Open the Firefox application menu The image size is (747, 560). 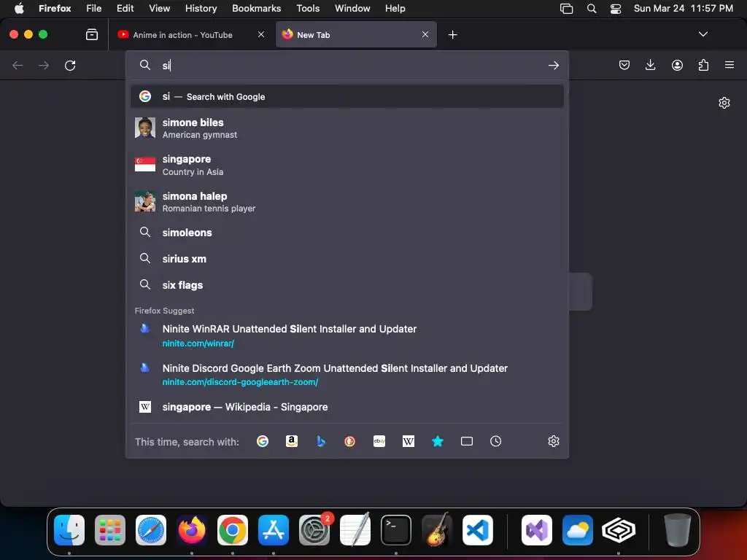pyautogui.click(x=729, y=65)
